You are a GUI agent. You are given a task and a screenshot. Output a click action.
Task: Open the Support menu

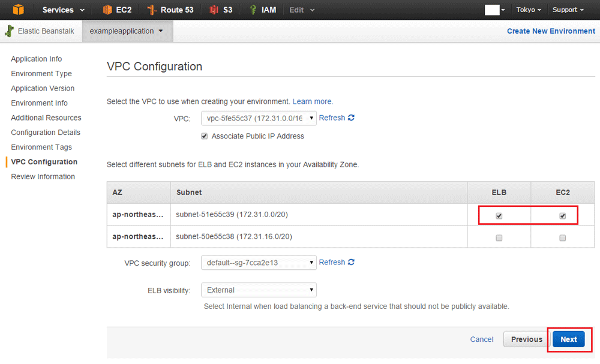(x=568, y=10)
